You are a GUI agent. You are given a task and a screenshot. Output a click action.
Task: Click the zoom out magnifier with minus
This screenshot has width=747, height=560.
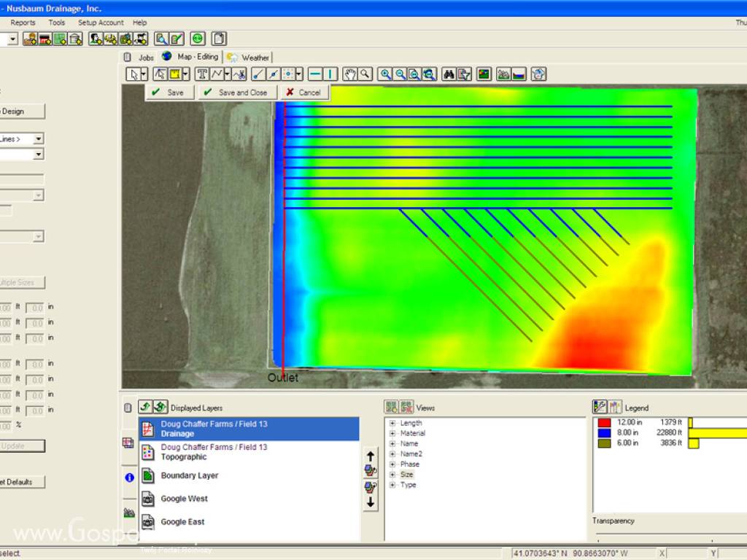(x=400, y=74)
